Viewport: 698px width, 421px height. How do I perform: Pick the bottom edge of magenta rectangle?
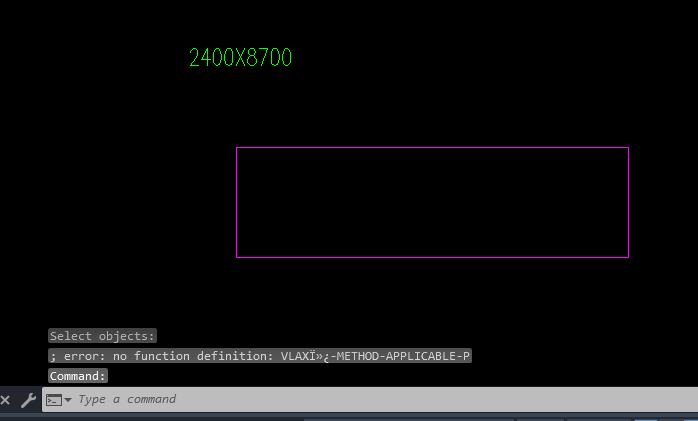click(x=432, y=257)
